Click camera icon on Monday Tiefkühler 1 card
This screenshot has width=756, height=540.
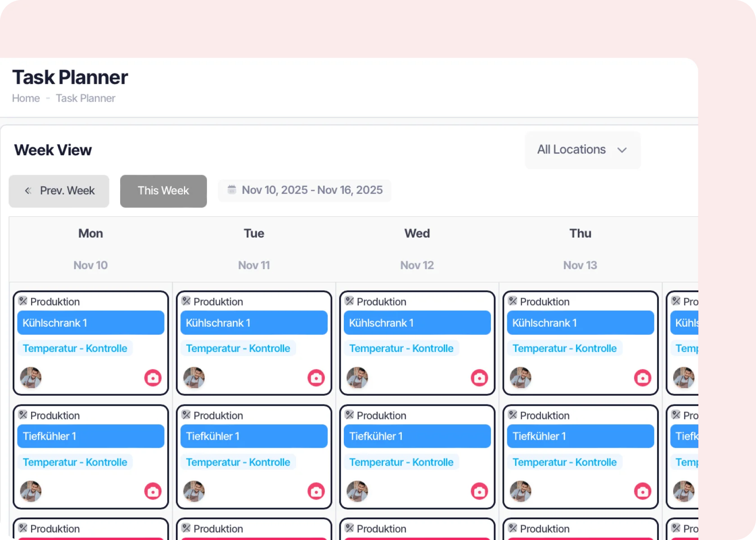pyautogui.click(x=153, y=491)
